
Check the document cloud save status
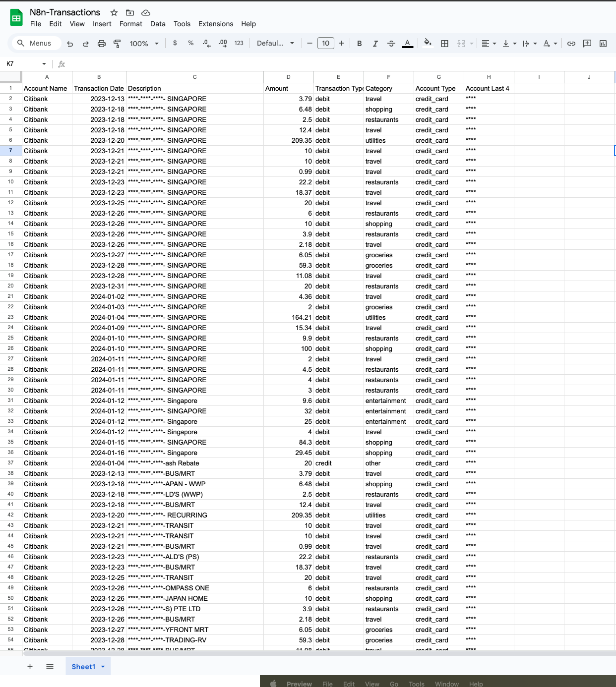click(145, 12)
